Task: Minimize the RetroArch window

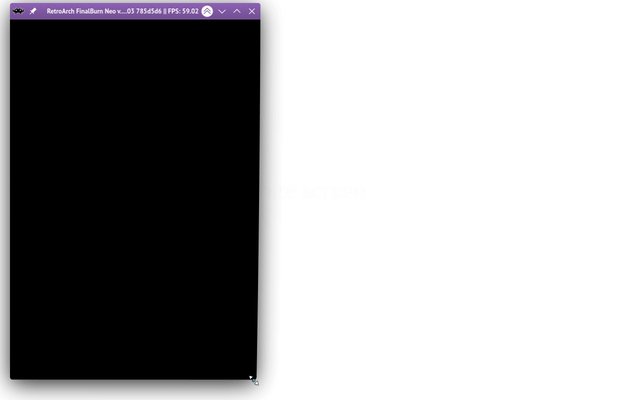Action: pos(222,11)
